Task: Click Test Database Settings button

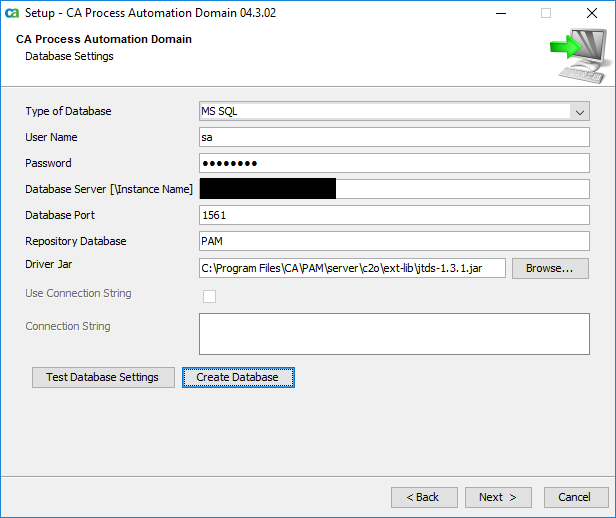Action: point(103,377)
